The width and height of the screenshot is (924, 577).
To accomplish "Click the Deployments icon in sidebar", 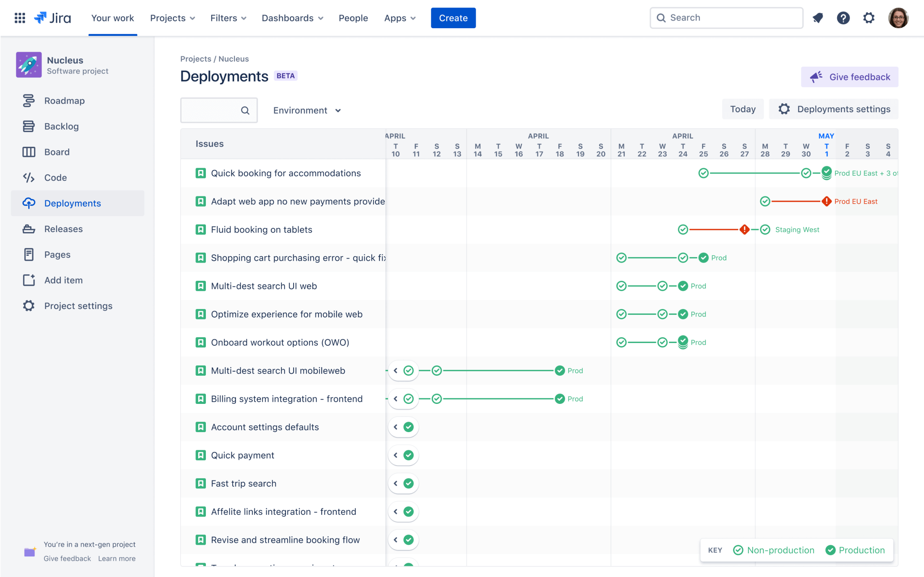I will coord(28,203).
